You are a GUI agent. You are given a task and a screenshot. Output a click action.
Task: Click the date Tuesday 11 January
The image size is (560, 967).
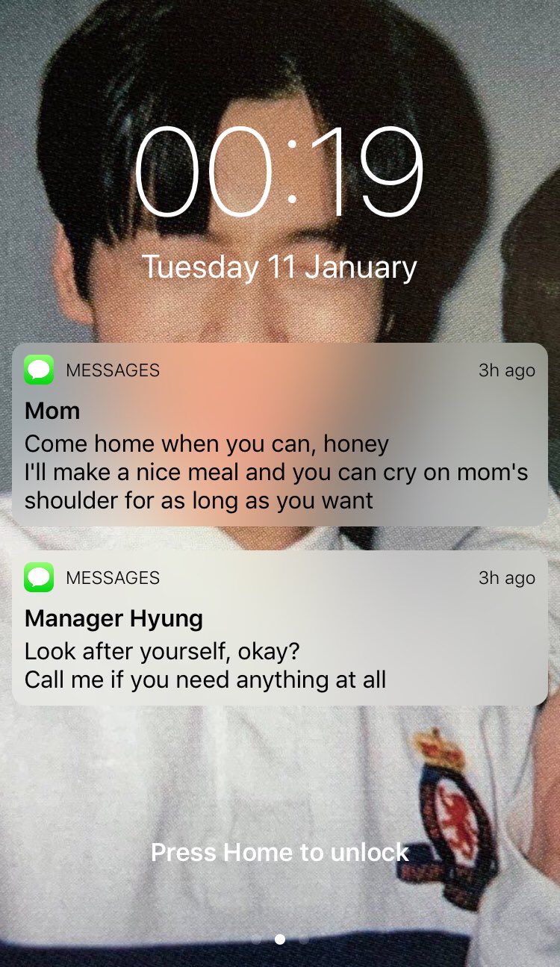point(280,267)
